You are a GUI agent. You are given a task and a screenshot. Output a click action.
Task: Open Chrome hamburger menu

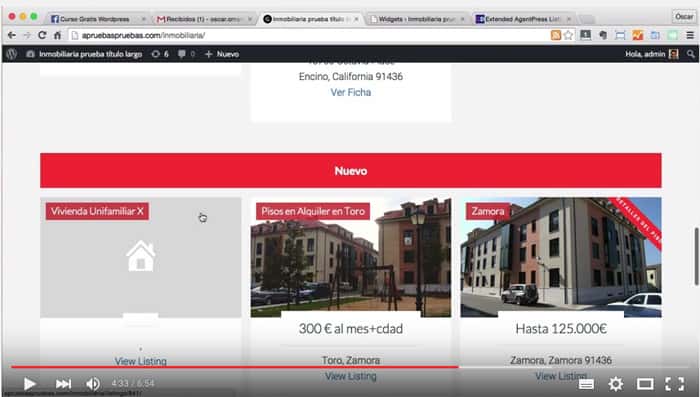[690, 35]
